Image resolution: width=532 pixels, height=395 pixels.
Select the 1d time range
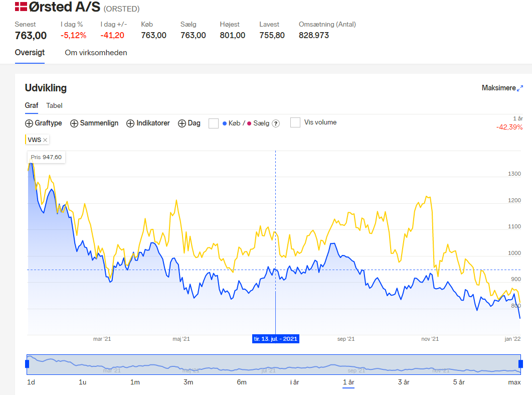click(x=31, y=382)
